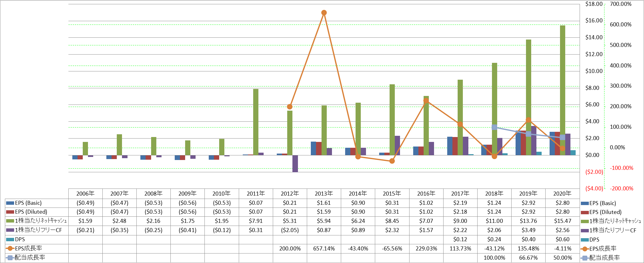Screen dimensions: 644x263
Task: Click the teal DPS swatch in the table's row header
Action: [10, 239]
